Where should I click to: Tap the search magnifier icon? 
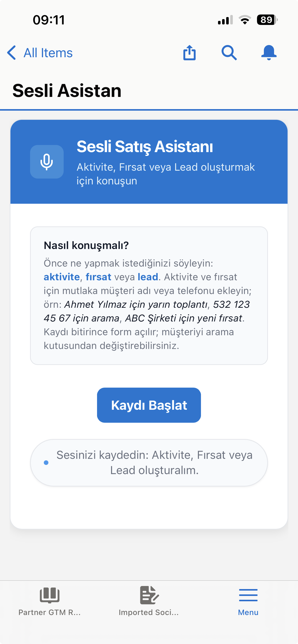click(229, 53)
